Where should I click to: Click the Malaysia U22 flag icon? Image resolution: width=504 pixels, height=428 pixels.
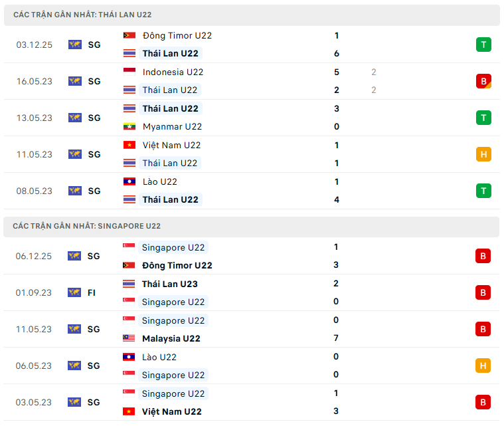(129, 338)
